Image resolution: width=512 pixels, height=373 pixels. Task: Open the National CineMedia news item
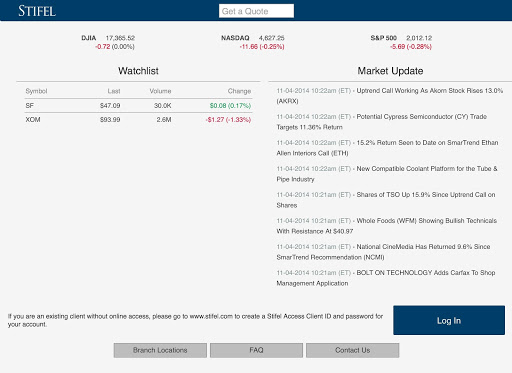383,252
